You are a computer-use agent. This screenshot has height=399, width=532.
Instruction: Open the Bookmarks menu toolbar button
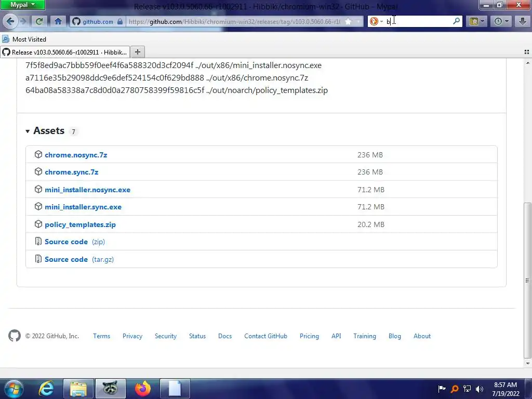(x=477, y=21)
